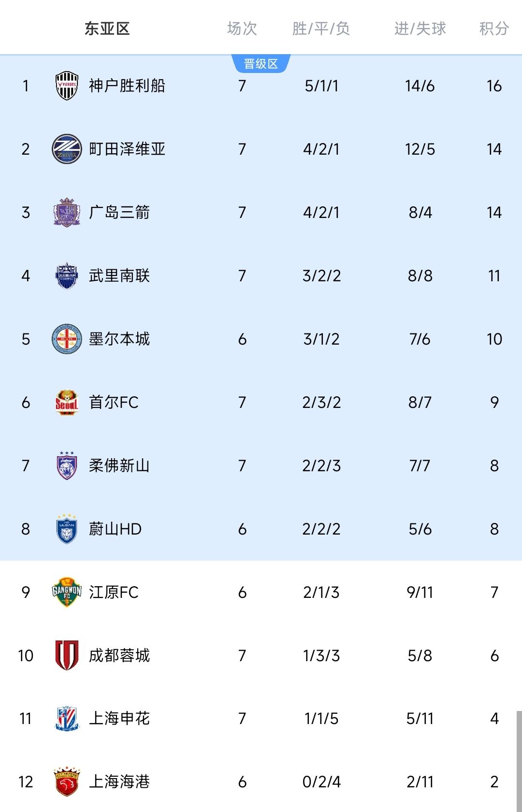This screenshot has height=812, width=522.
Task: Open the Gangwon FC logo
Action: (x=67, y=592)
